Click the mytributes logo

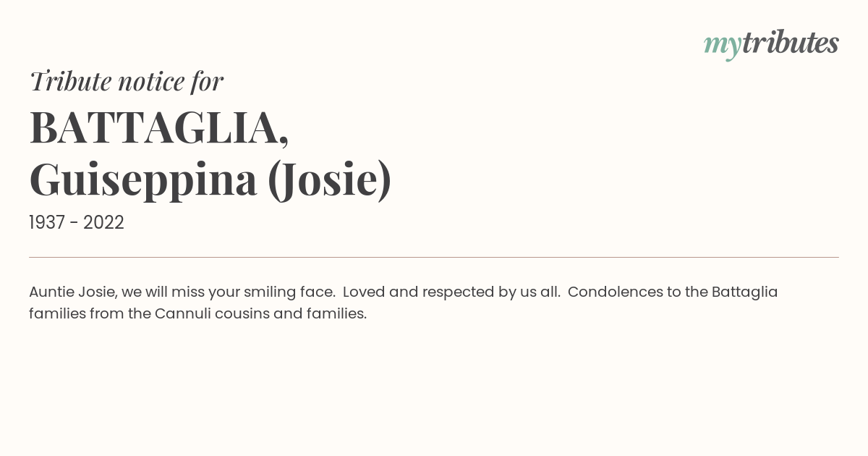point(771,44)
